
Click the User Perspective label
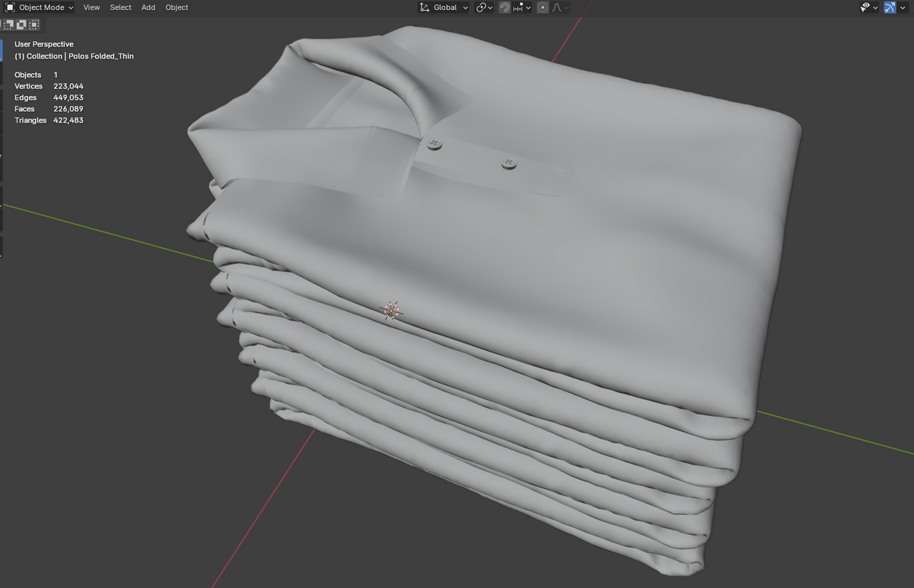44,44
